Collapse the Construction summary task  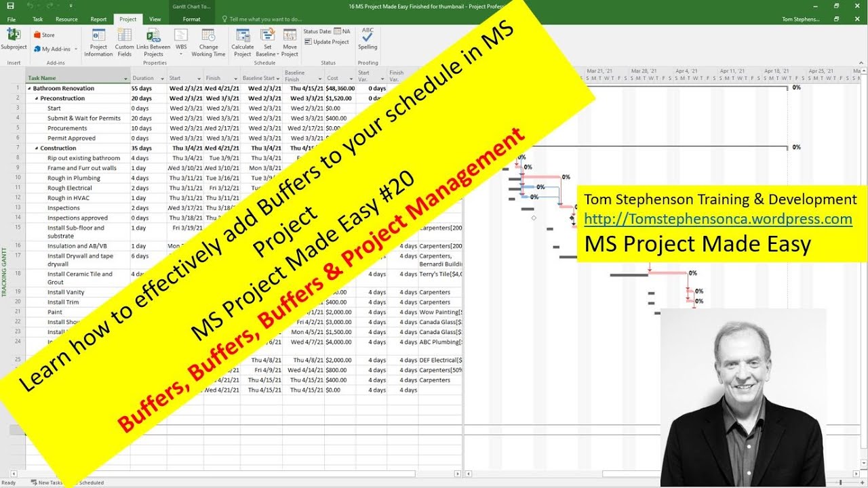tap(37, 148)
